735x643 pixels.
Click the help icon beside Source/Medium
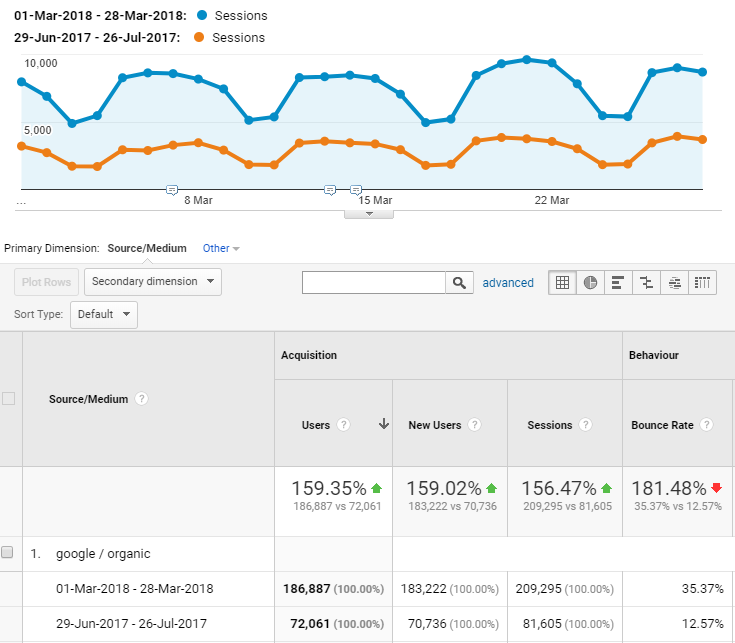point(142,399)
